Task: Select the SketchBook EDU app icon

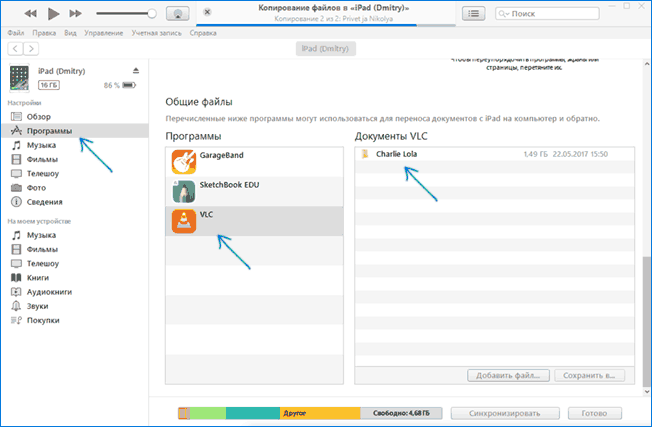Action: pos(185,191)
